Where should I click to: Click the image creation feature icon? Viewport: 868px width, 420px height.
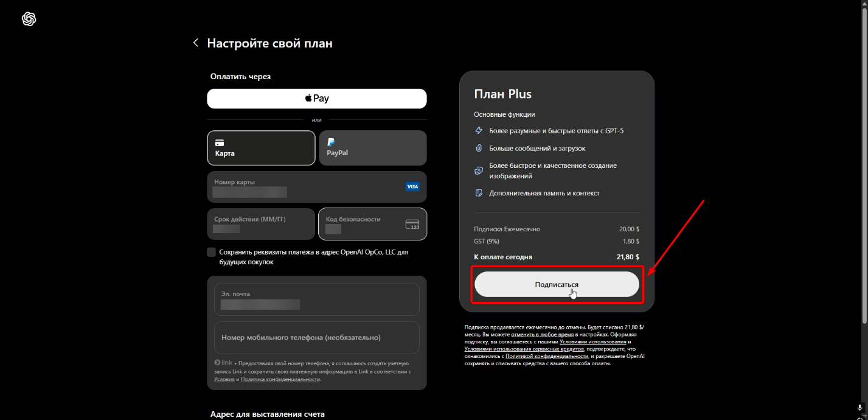479,170
